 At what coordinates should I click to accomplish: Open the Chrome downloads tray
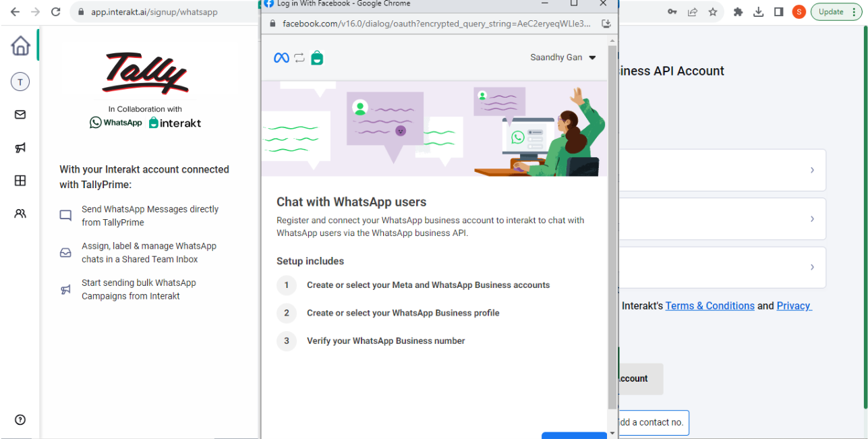click(758, 12)
